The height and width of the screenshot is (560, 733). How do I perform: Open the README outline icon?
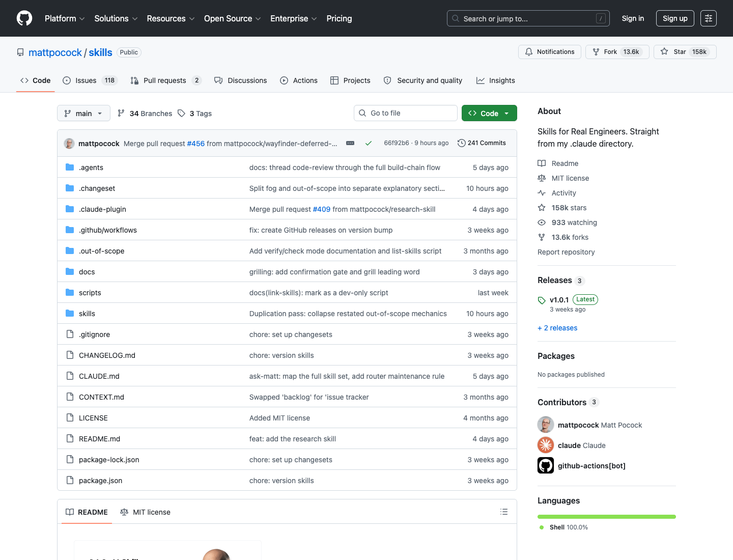tap(504, 512)
